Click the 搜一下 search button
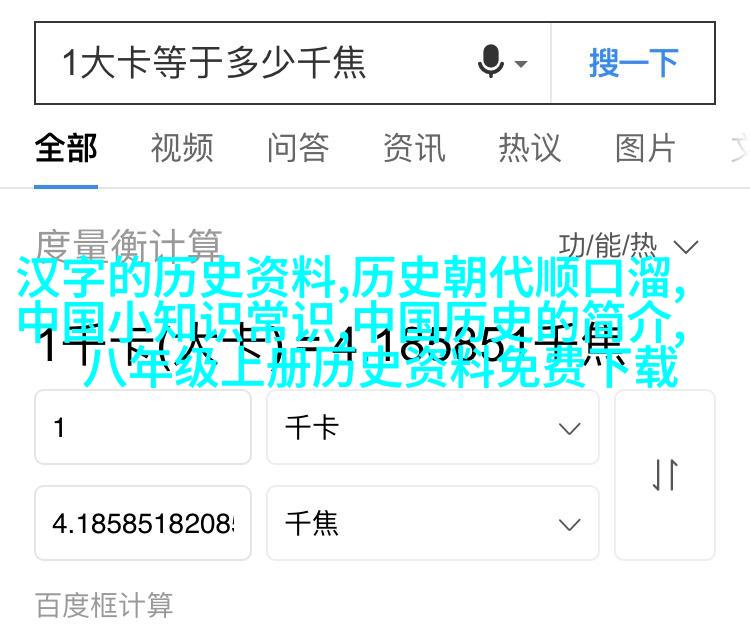 [633, 63]
